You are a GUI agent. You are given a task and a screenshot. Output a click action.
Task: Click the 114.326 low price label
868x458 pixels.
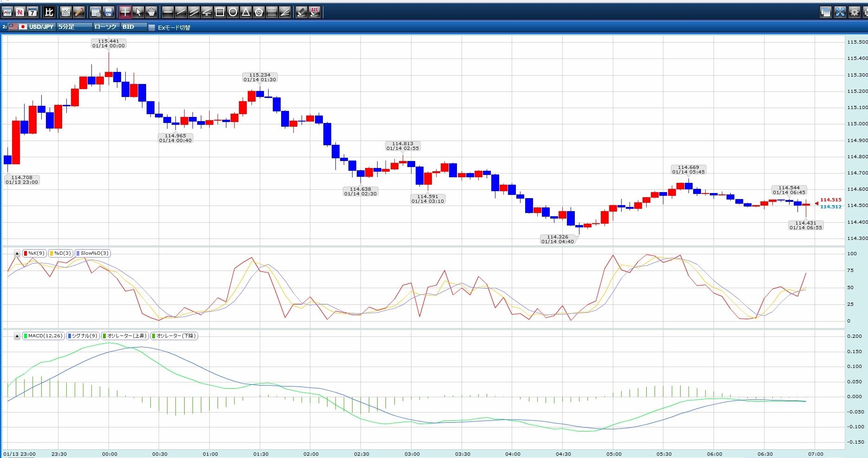tap(558, 239)
